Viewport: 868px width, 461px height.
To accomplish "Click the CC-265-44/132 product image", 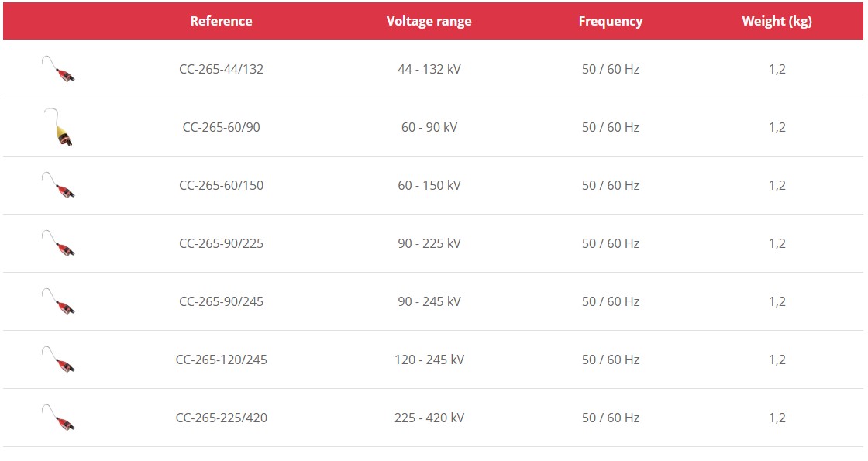I will [x=59, y=69].
